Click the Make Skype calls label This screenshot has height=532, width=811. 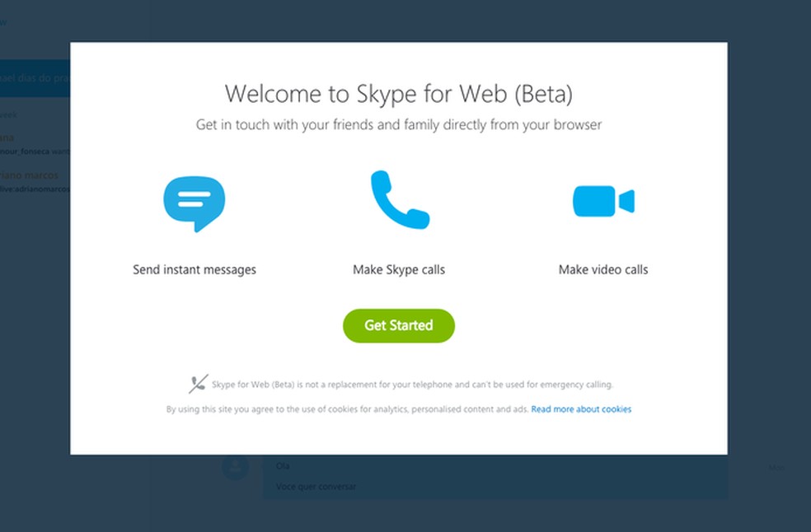point(398,269)
